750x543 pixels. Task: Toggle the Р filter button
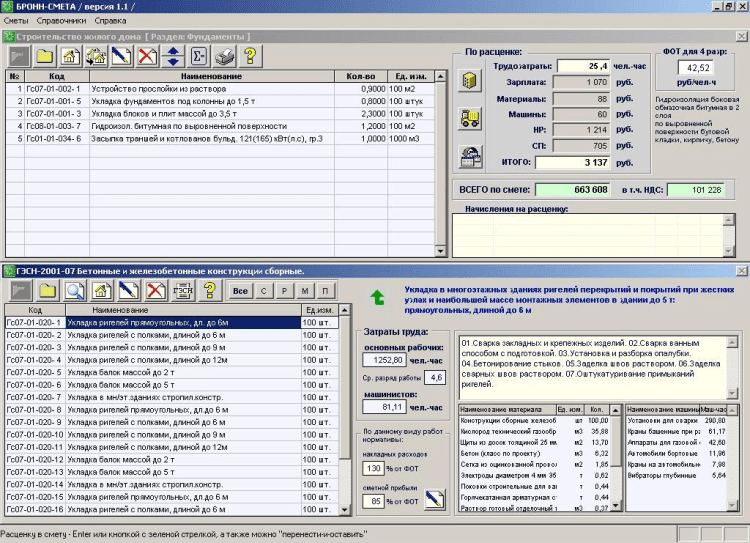[x=284, y=291]
